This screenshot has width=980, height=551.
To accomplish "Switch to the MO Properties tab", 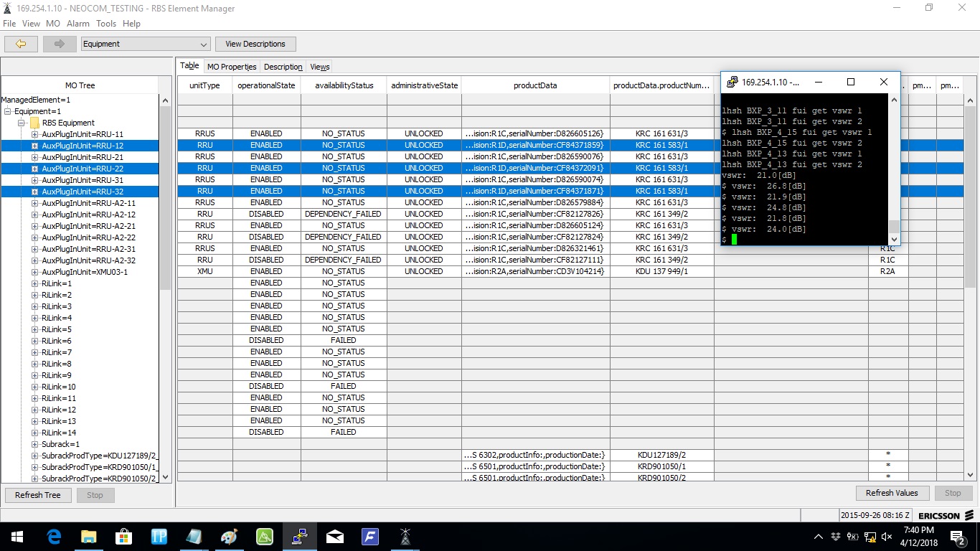I will pyautogui.click(x=232, y=67).
